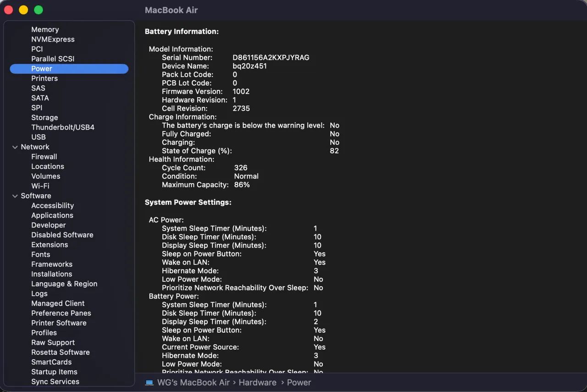Screen dimensions: 587x392
Task: Click the Maximum Capacity 86% value
Action: tap(242, 185)
